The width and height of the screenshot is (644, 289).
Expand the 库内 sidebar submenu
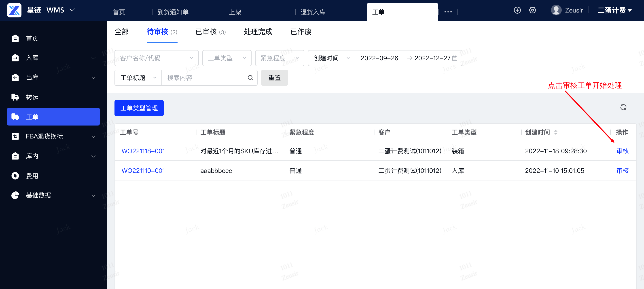click(93, 156)
